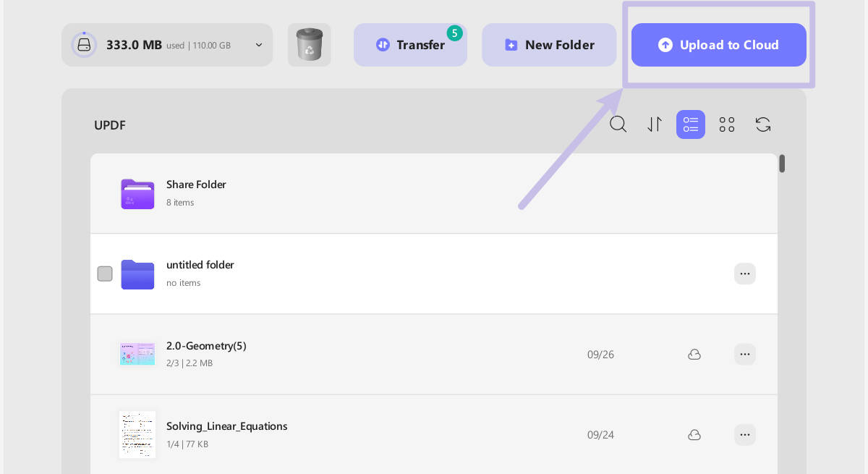868x474 pixels.
Task: Select the untitled folder checkbox
Action: pos(105,274)
